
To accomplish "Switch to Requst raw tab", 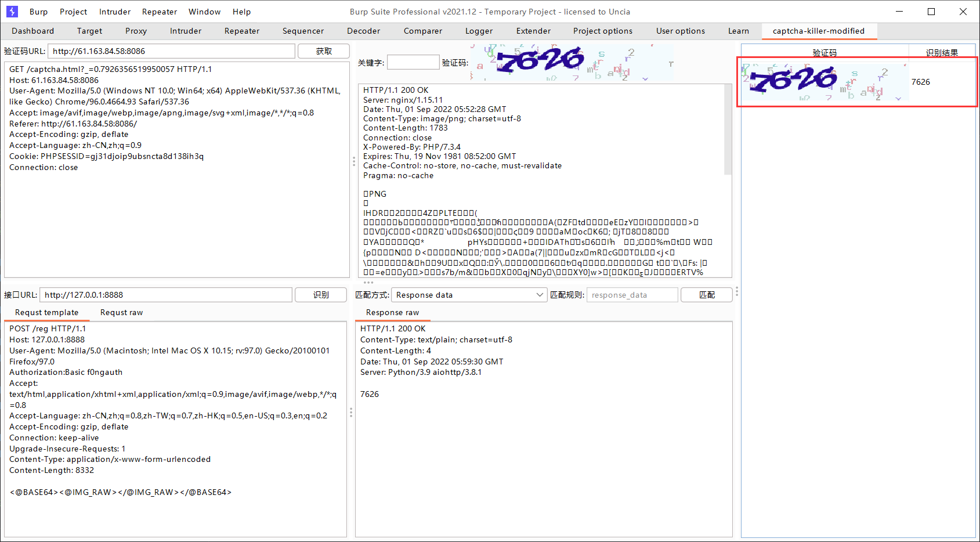I will pos(121,312).
